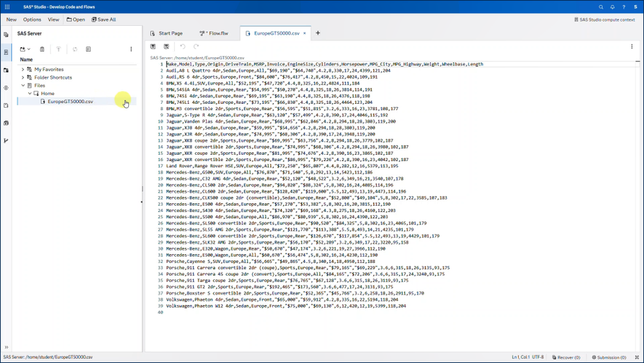Open SAS Server pane more options
This screenshot has width=644, height=363.
point(131,49)
